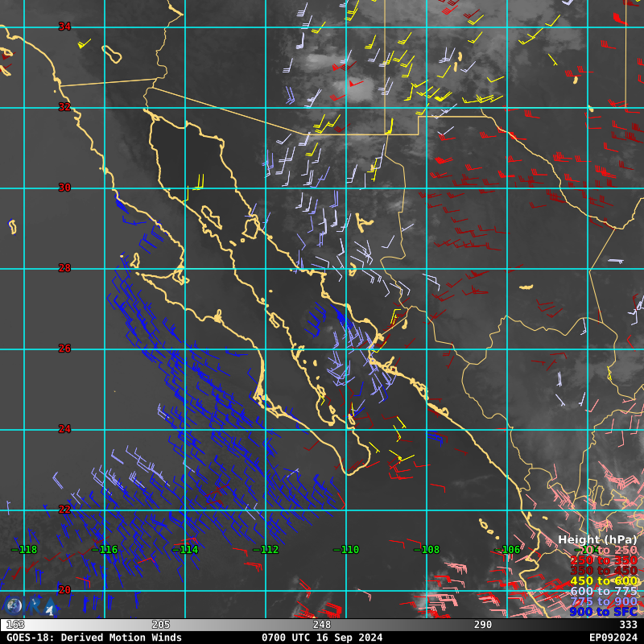Viewport: 644px width, 644px height.
Task: Click the -112 longitude label
Action: pos(266,550)
